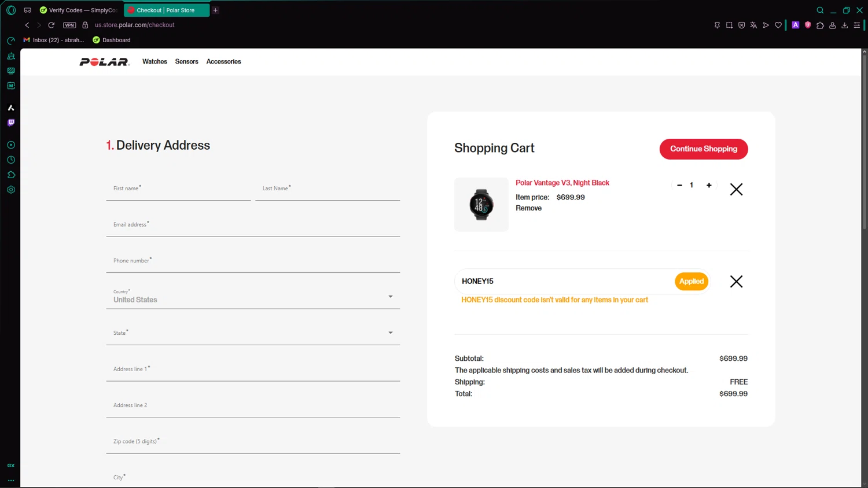
Task: Open My Flow send icon
Action: (766, 25)
